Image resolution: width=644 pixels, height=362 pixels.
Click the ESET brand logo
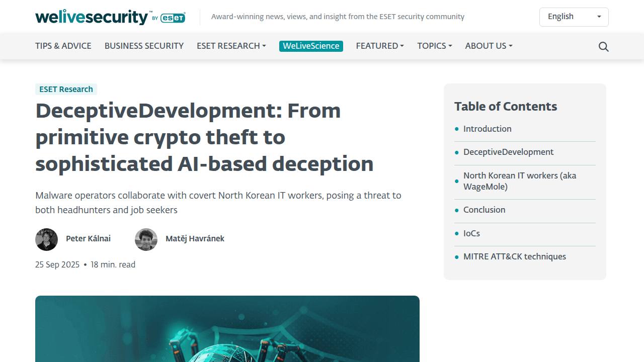pos(173,18)
